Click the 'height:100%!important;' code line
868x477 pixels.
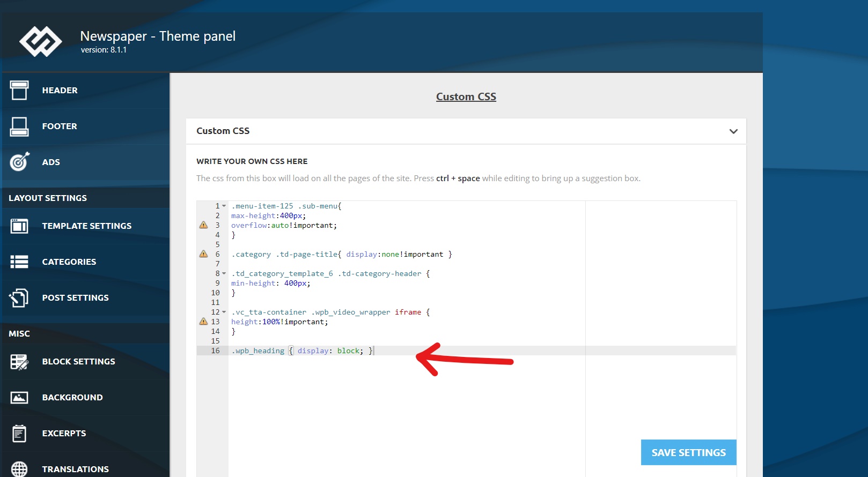click(x=279, y=322)
